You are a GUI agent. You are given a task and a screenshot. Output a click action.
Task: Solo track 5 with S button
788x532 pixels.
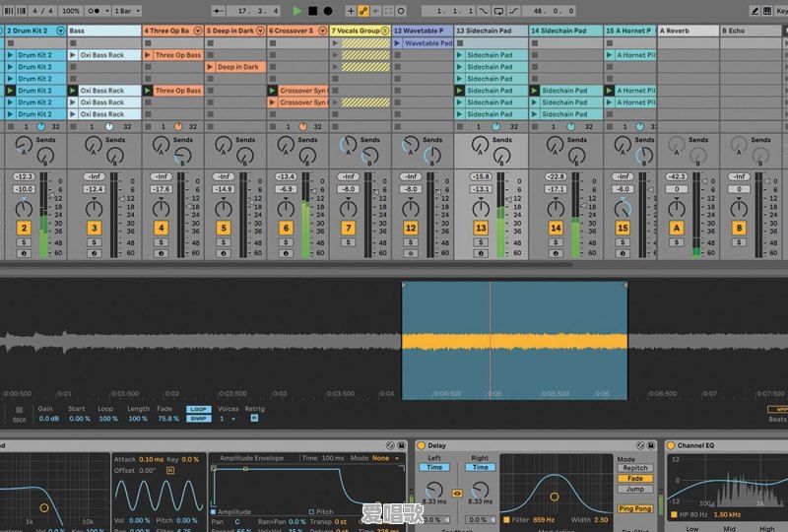coord(224,242)
